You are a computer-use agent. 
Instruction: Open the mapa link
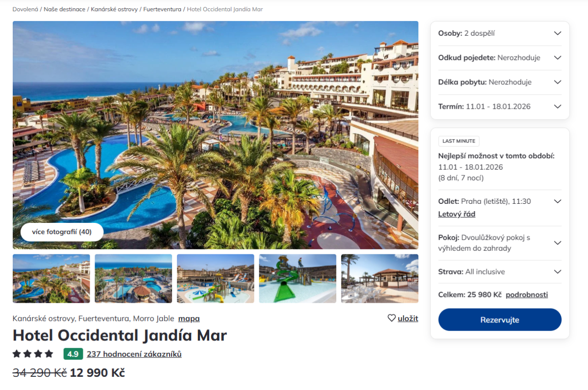click(189, 318)
